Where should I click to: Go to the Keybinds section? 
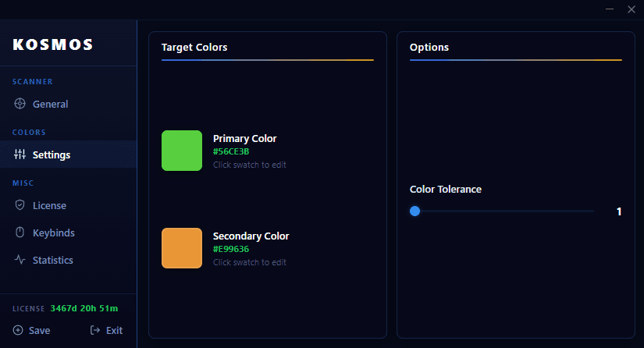53,233
